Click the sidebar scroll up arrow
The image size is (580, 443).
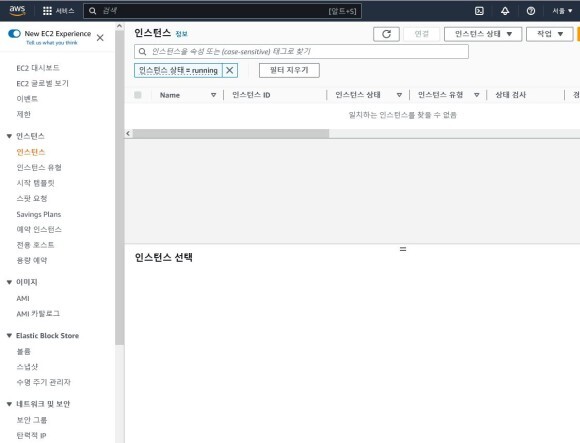pyautogui.click(x=119, y=26)
